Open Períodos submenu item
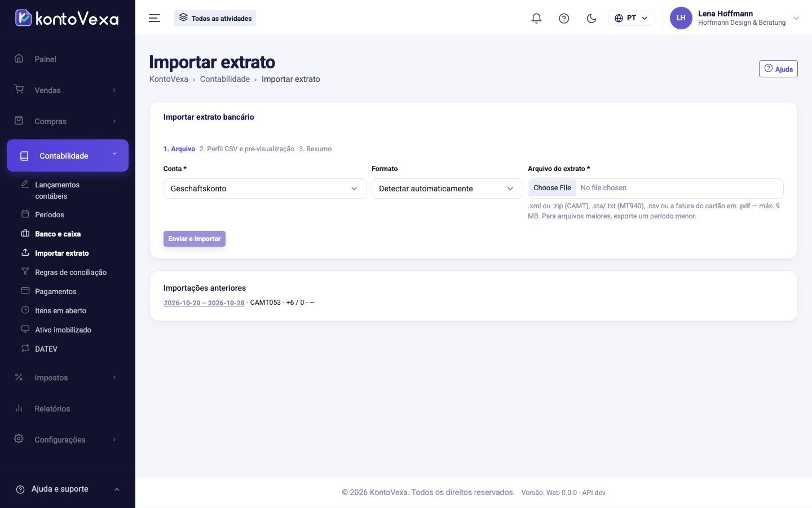 (50, 214)
